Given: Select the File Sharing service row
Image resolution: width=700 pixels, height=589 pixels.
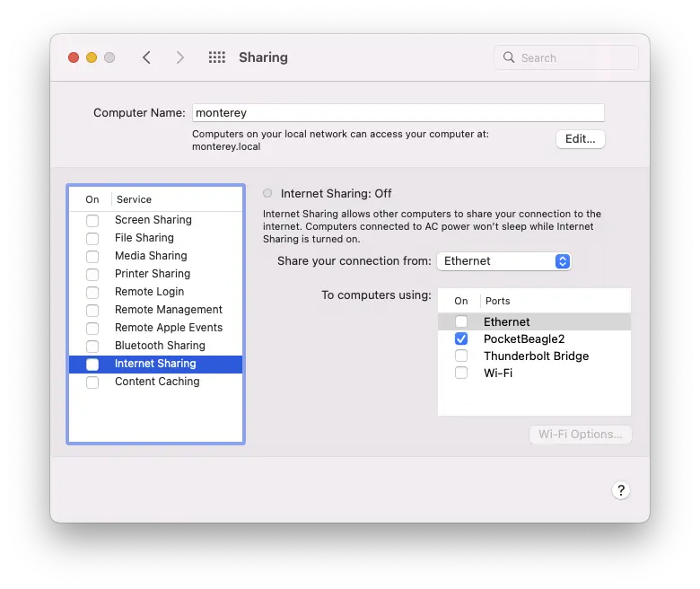Looking at the screenshot, I should 156,238.
